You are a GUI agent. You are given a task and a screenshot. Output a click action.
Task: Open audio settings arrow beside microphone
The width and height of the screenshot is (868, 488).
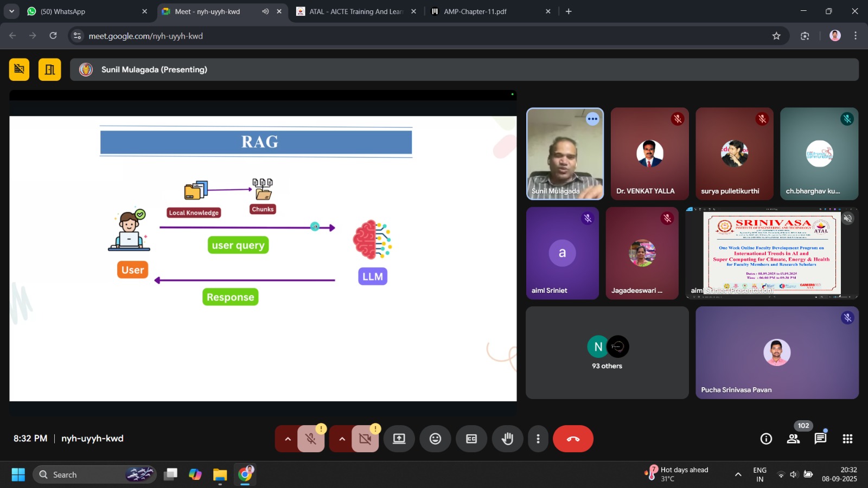click(288, 439)
